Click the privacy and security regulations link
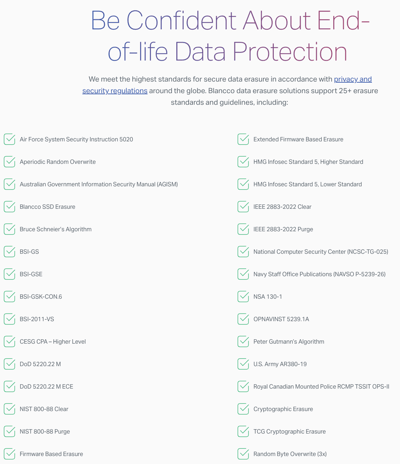Screen dimensions: 400x464 (353, 79)
